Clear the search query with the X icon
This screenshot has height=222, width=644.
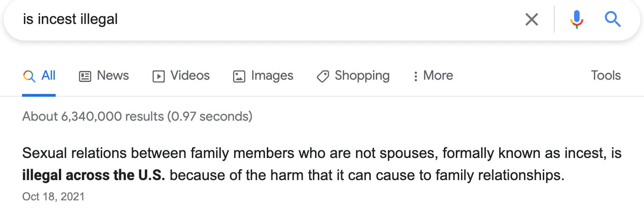[x=531, y=19]
